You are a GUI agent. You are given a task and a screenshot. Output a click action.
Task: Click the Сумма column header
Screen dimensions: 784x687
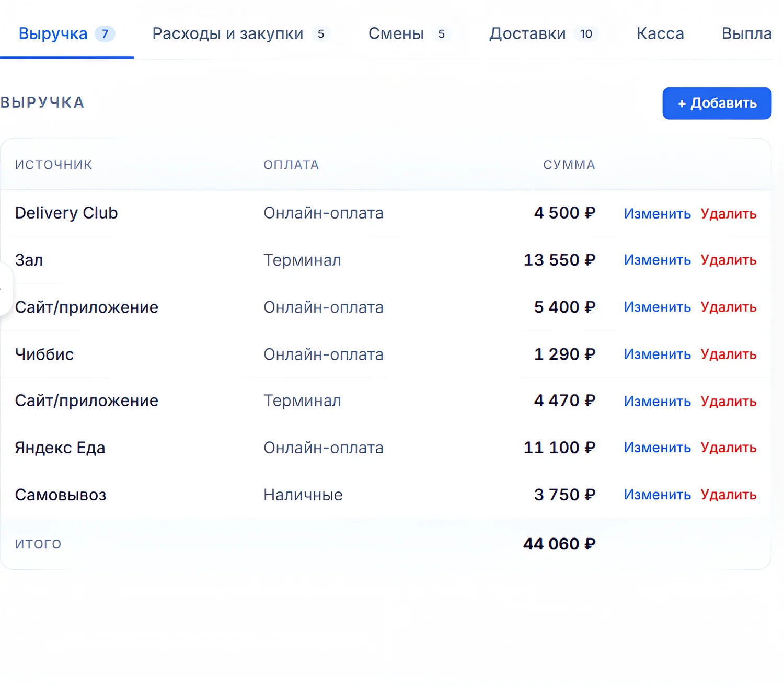pyautogui.click(x=569, y=165)
